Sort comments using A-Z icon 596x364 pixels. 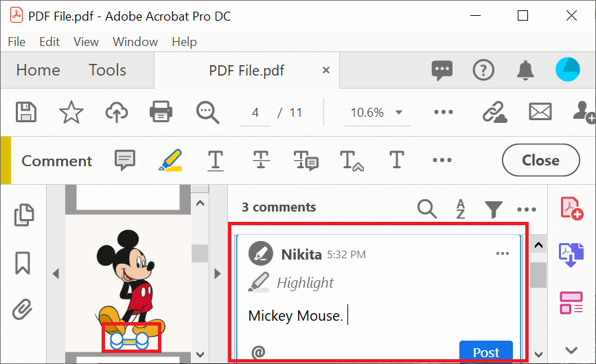coord(461,208)
